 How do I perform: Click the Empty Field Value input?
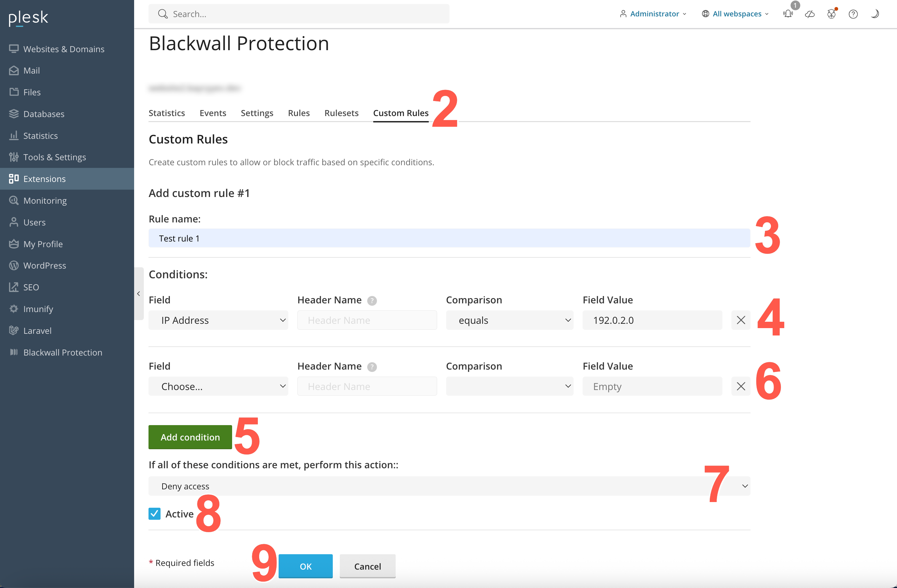pyautogui.click(x=653, y=386)
